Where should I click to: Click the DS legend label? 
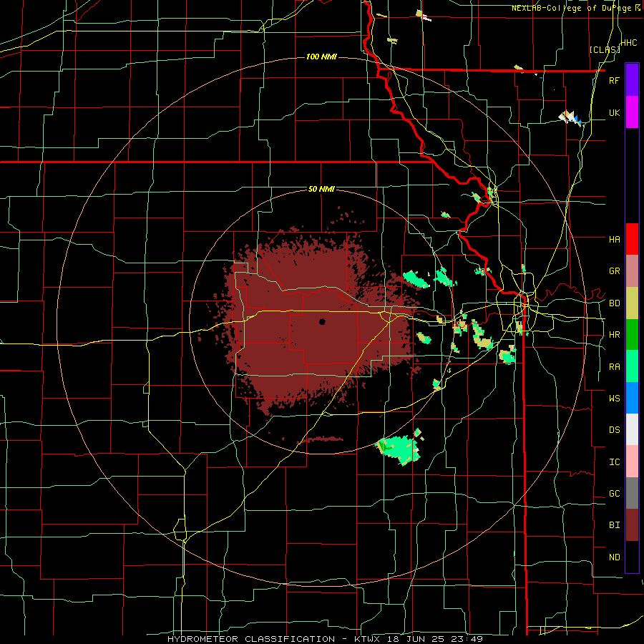(614, 430)
